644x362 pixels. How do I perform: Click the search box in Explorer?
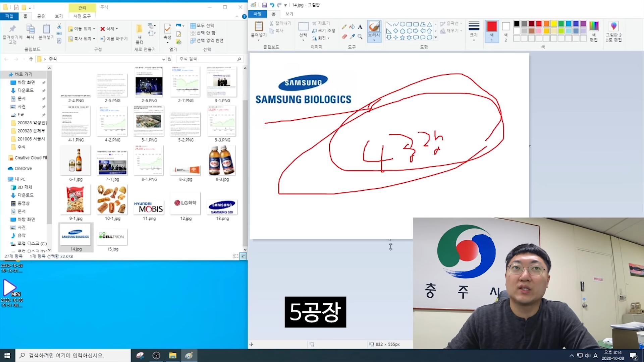210,59
